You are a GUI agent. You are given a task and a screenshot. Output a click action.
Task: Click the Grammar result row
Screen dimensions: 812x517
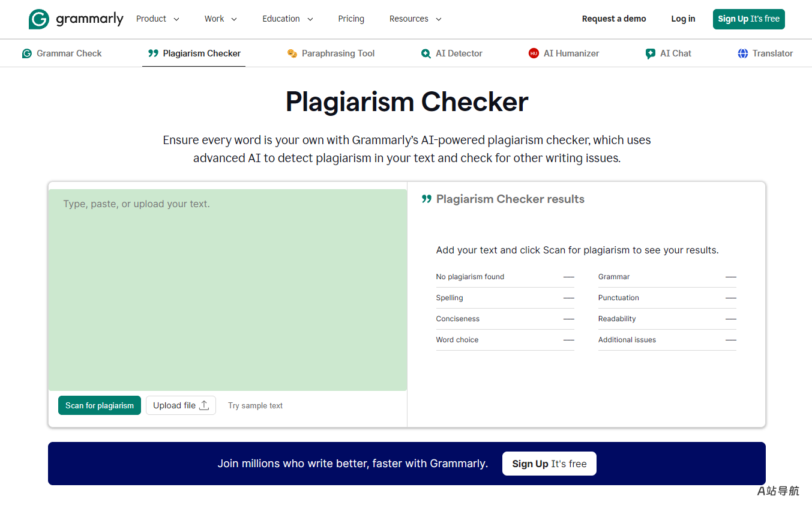(x=667, y=277)
